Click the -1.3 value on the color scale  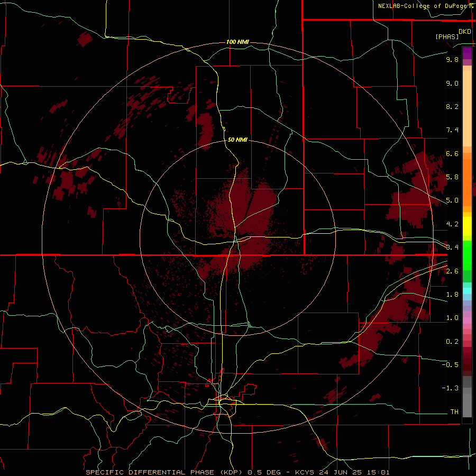[x=450, y=388]
